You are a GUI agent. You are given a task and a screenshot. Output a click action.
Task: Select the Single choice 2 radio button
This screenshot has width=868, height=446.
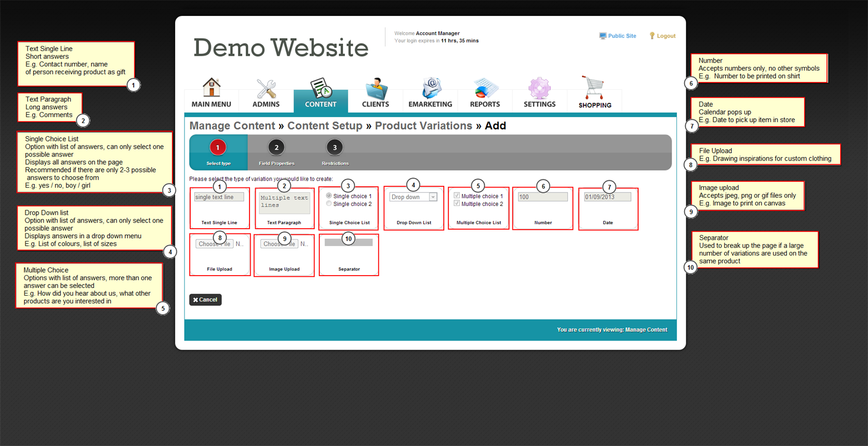[329, 204]
